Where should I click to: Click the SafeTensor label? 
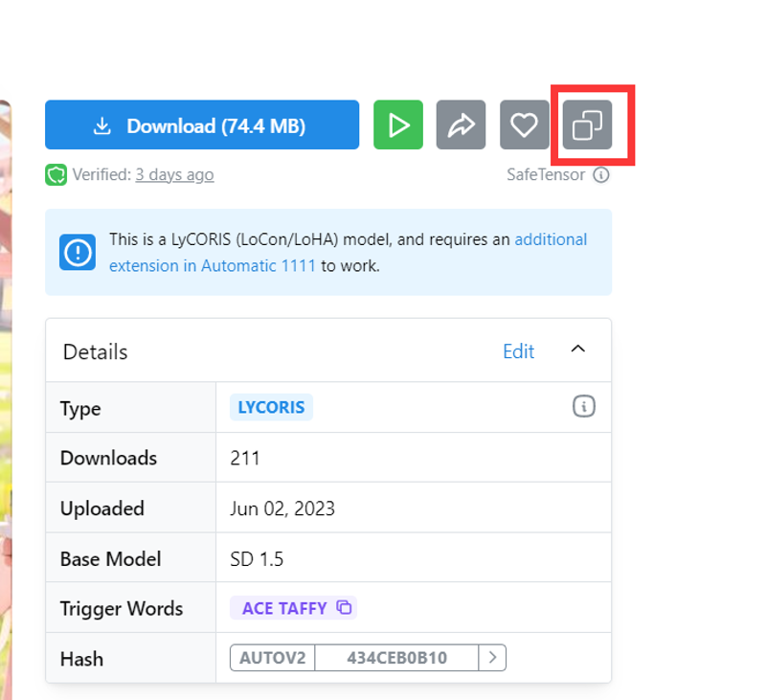[x=546, y=174]
